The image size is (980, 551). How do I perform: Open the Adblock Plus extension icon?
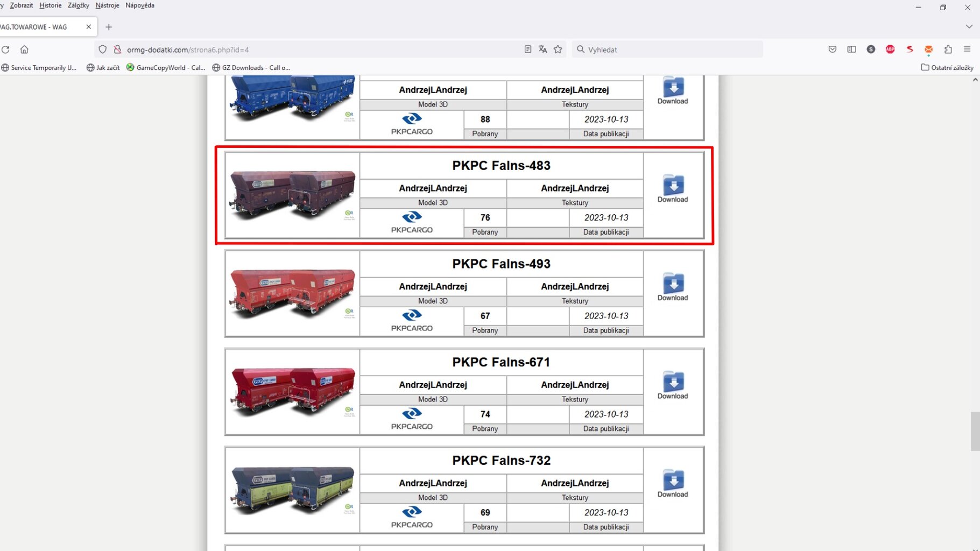tap(890, 50)
